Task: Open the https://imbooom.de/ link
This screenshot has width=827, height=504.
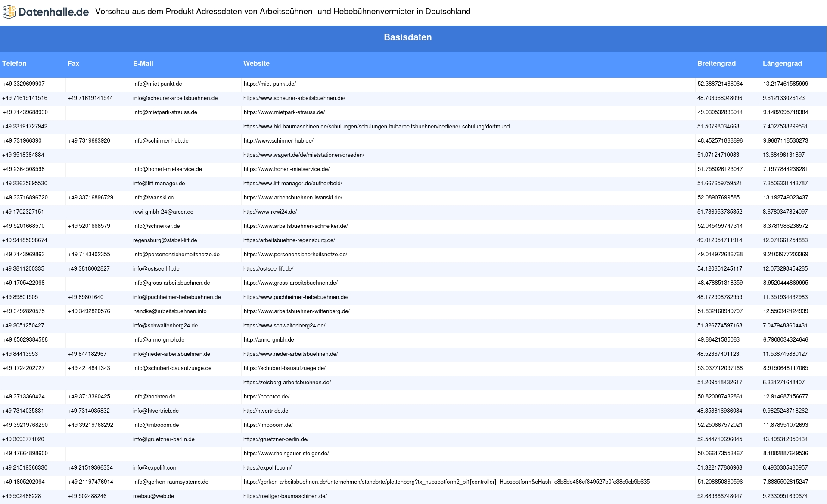Action: 268,425
